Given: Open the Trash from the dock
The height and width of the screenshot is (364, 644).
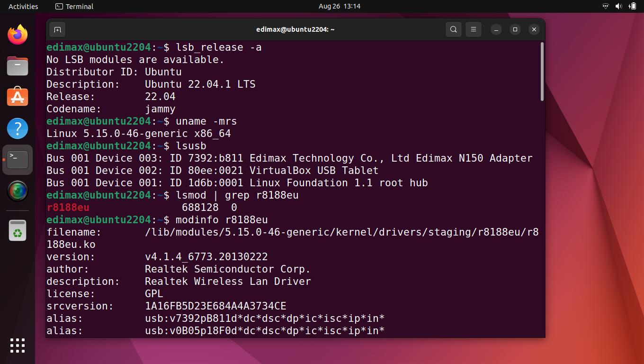Looking at the screenshot, I should 18,230.
